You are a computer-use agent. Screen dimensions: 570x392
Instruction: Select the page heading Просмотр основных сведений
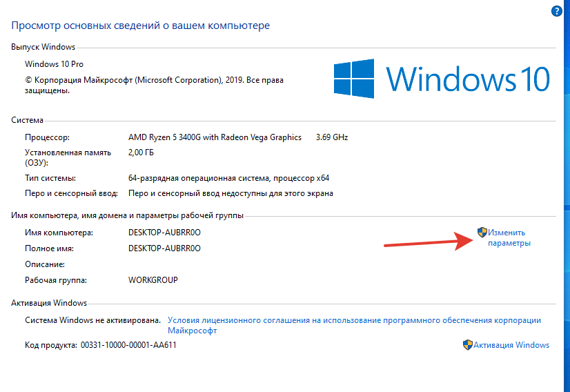tap(140, 26)
